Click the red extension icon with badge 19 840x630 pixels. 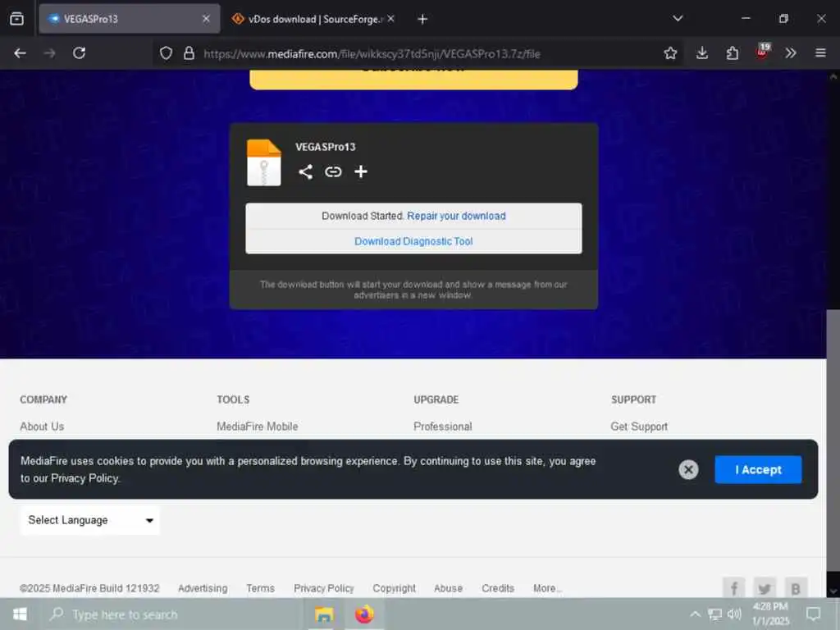click(x=762, y=52)
